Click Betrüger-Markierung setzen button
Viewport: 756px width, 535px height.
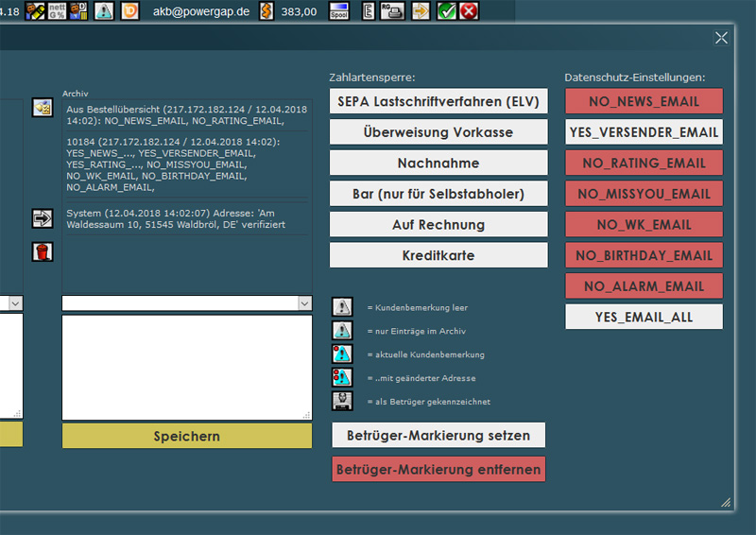438,435
